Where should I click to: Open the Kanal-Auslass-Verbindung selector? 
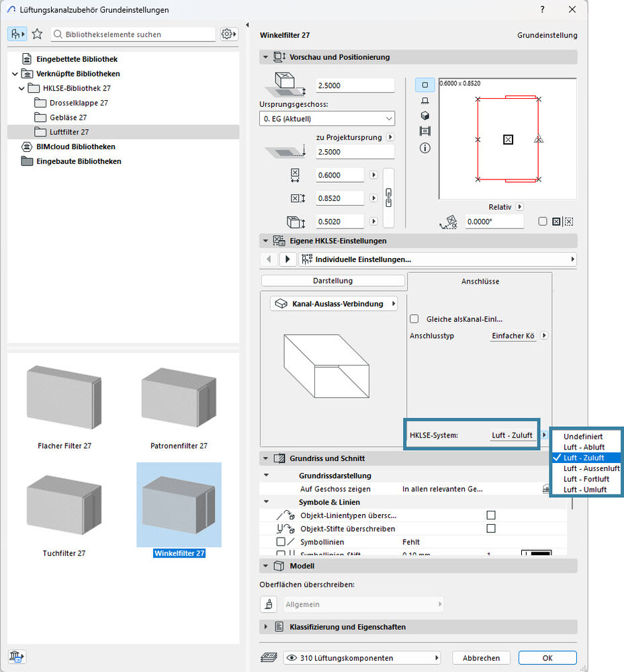[334, 304]
